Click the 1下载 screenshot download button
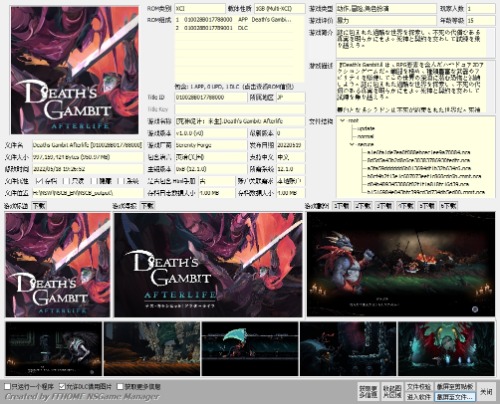The width and height of the screenshot is (500, 404). (342, 206)
